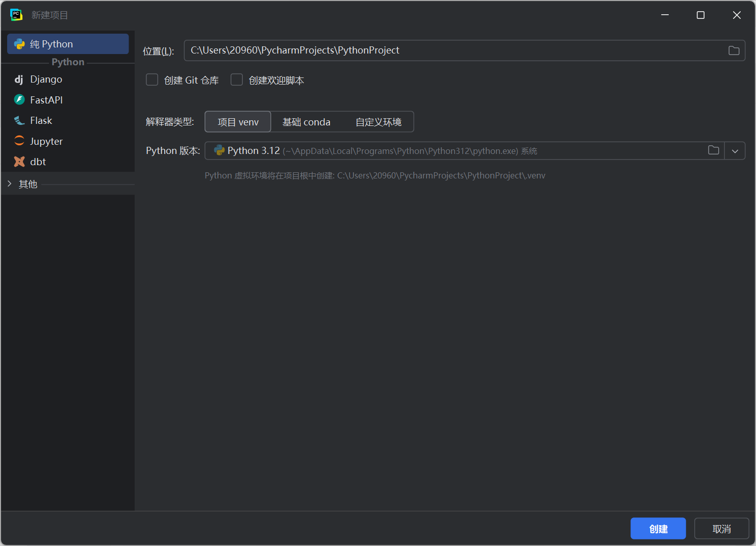Maximize the 新建项目 window

click(x=700, y=15)
